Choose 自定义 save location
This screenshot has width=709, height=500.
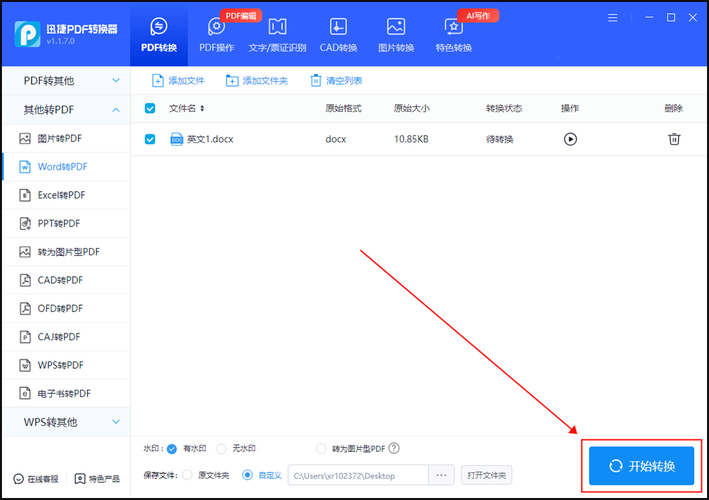click(247, 476)
